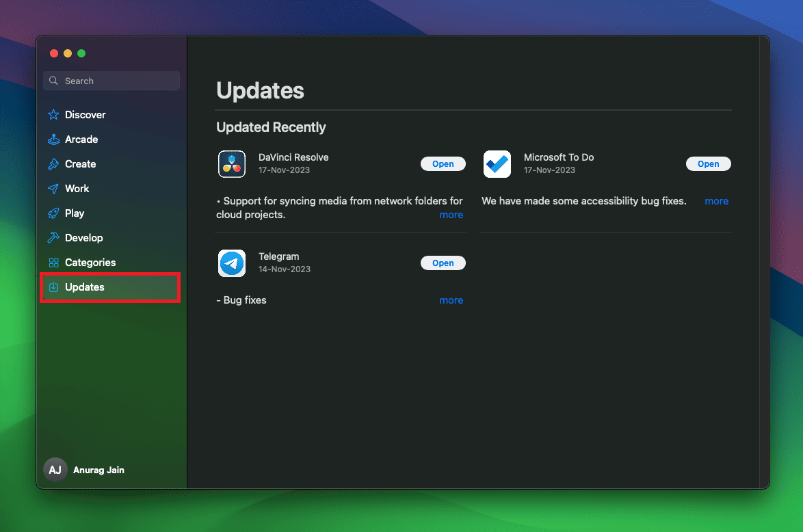This screenshot has height=532, width=803.
Task: Open the Discover section
Action: [110, 115]
